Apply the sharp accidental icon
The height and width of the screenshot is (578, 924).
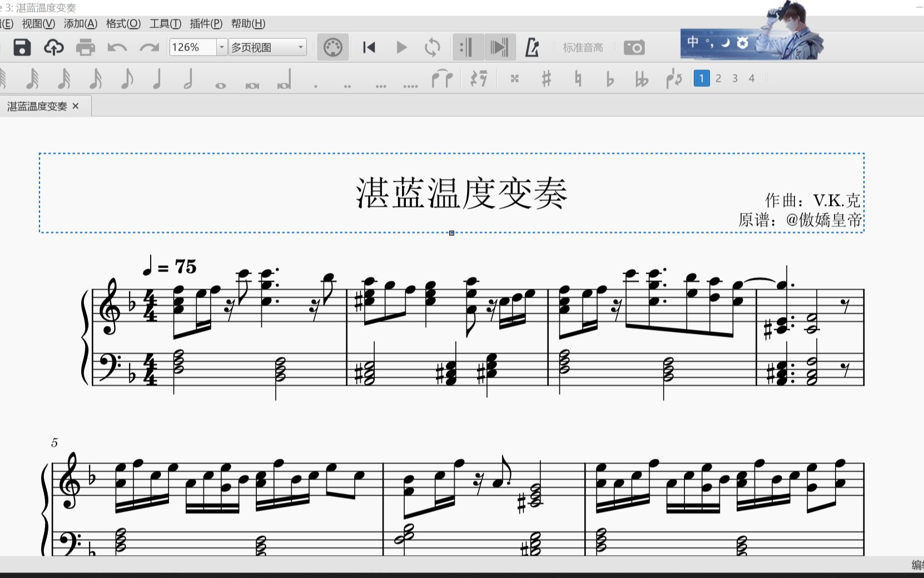[547, 78]
